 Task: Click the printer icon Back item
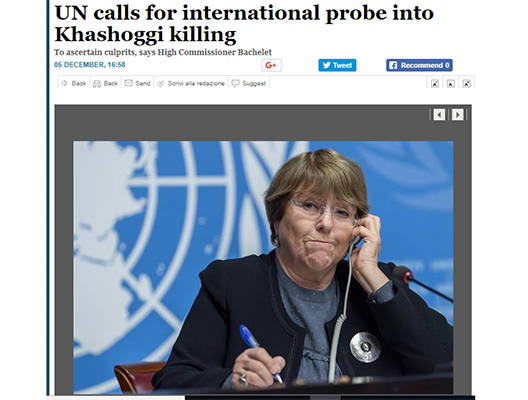[105, 83]
